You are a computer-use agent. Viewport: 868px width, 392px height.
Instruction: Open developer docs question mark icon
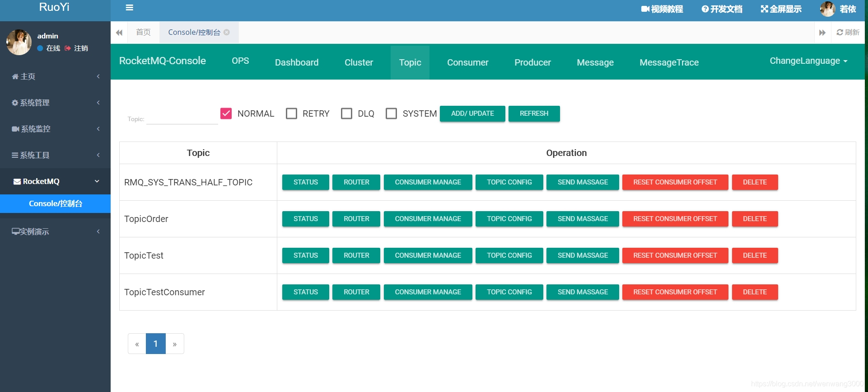click(x=705, y=9)
